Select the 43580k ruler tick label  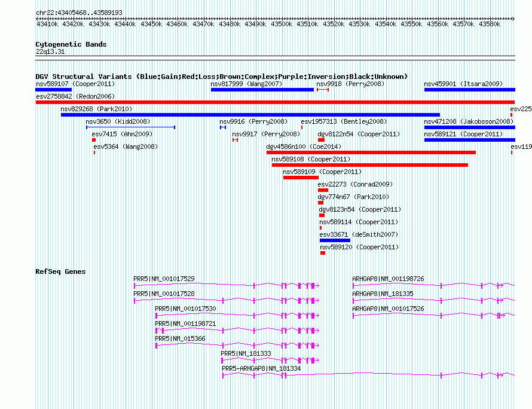point(490,24)
